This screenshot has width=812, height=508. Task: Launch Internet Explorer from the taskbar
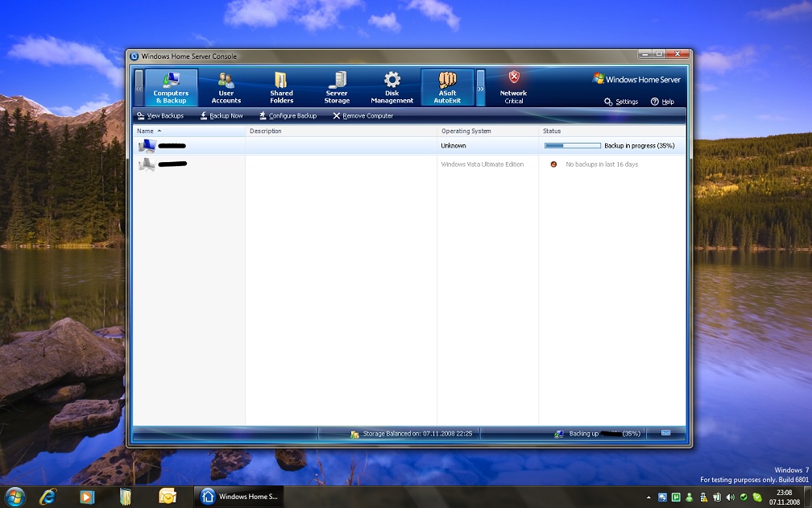pyautogui.click(x=48, y=497)
